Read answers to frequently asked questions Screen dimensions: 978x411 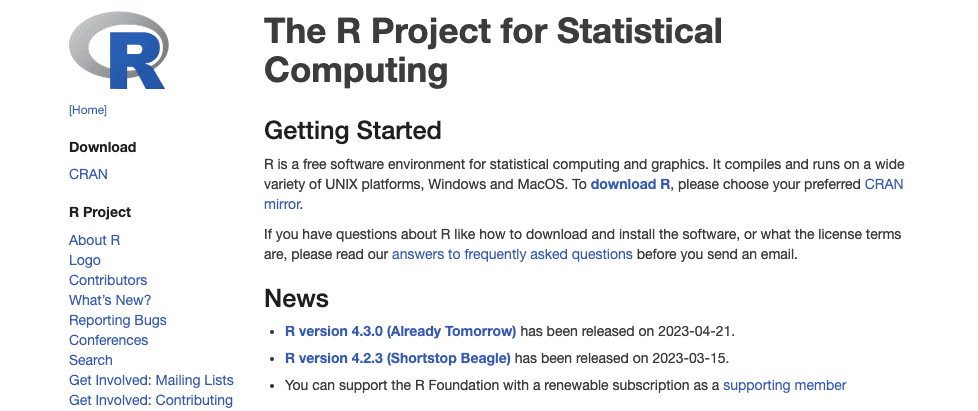(x=512, y=254)
